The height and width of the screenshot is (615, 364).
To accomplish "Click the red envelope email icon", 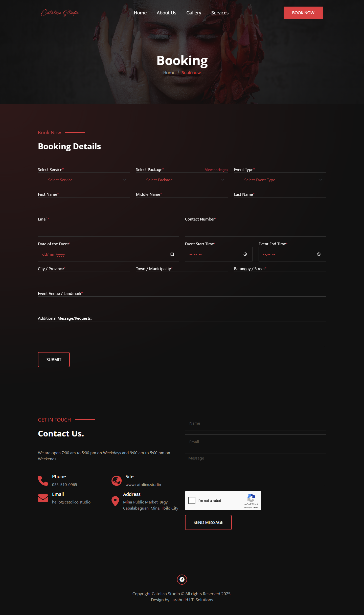I will point(43,498).
